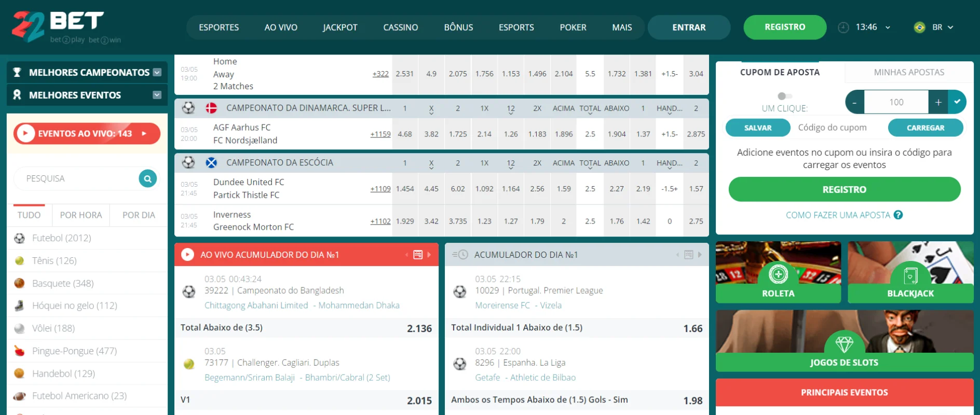
Task: Expand the Melhores Eventos section
Action: [x=157, y=95]
